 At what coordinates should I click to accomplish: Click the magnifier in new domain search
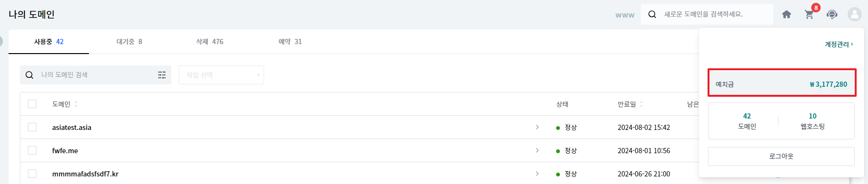[x=652, y=14]
